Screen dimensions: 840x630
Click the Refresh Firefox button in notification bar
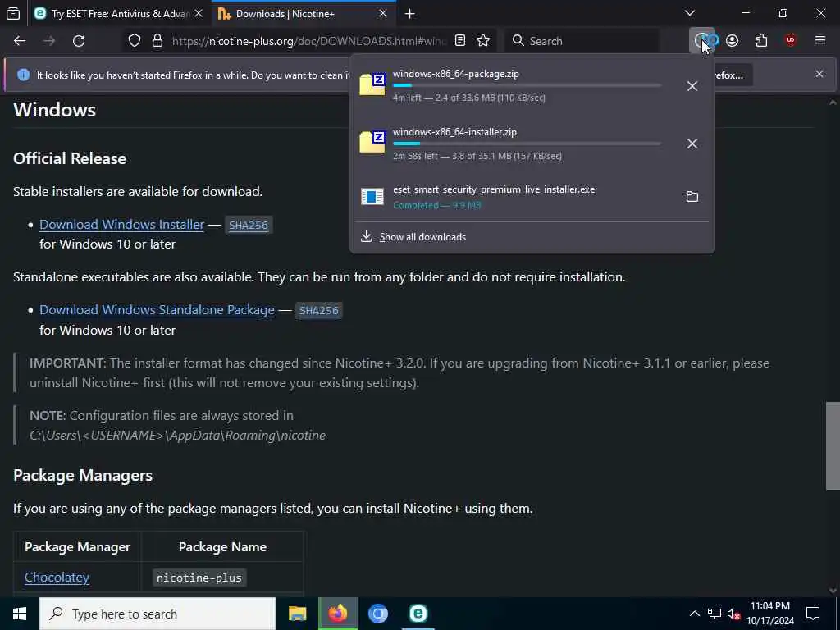coord(733,75)
